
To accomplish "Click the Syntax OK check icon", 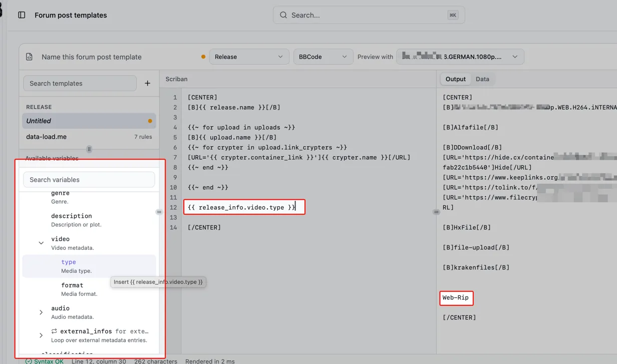I will 29,361.
